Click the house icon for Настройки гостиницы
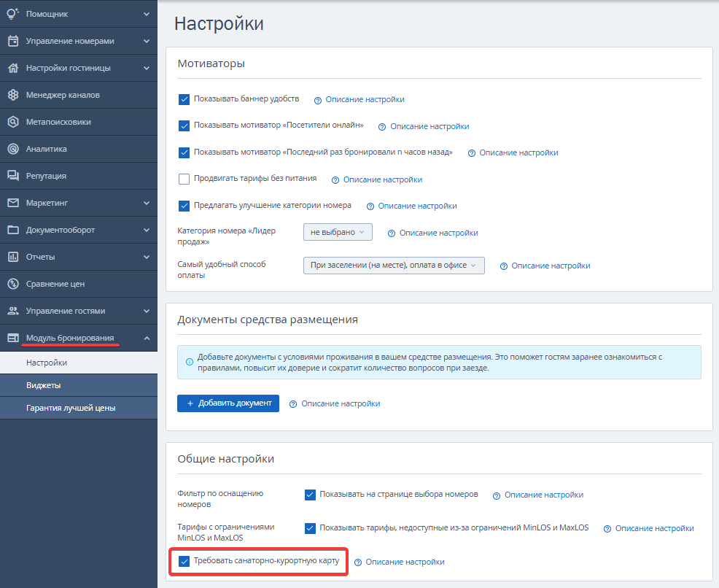Image resolution: width=719 pixels, height=588 pixels. point(13,68)
